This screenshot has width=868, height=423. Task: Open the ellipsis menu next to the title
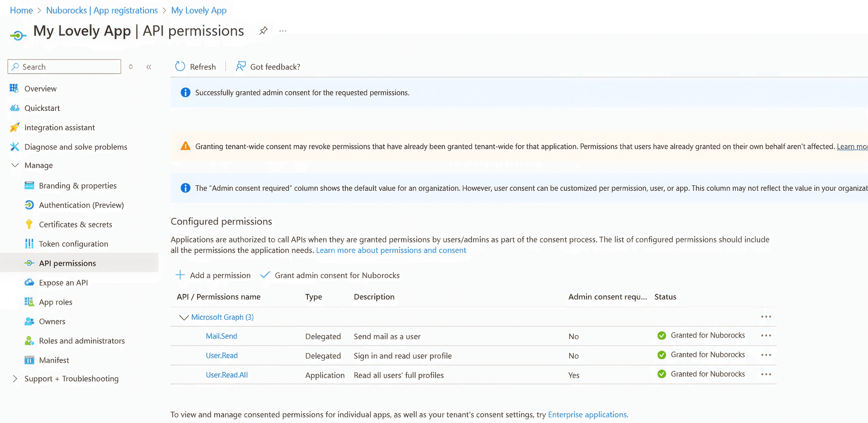tap(283, 31)
